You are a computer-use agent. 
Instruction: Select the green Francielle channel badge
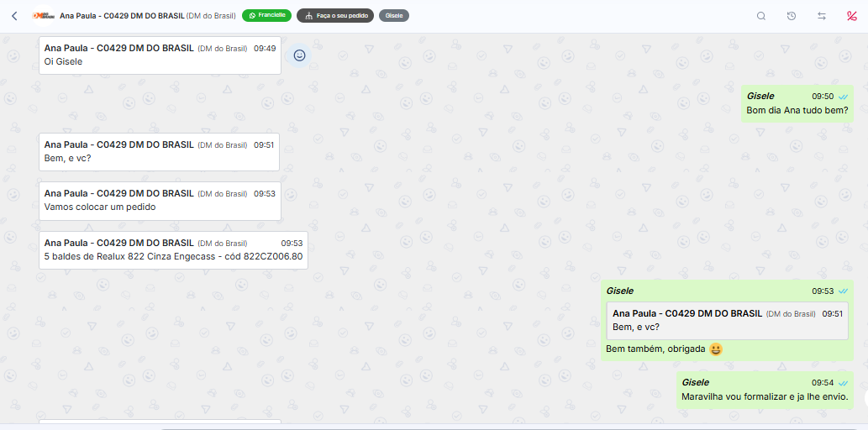point(267,15)
